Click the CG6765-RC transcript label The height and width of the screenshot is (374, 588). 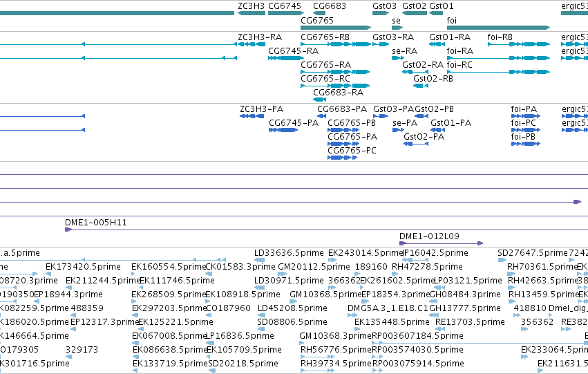pos(325,79)
